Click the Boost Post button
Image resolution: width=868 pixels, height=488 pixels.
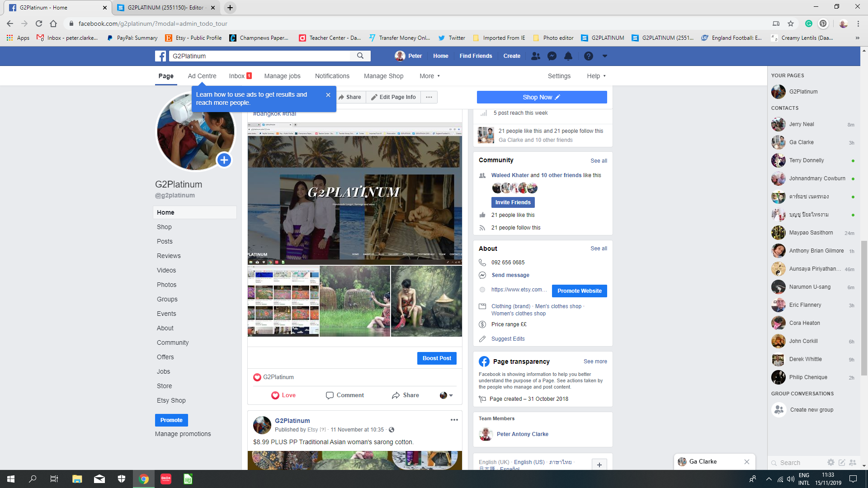point(437,358)
